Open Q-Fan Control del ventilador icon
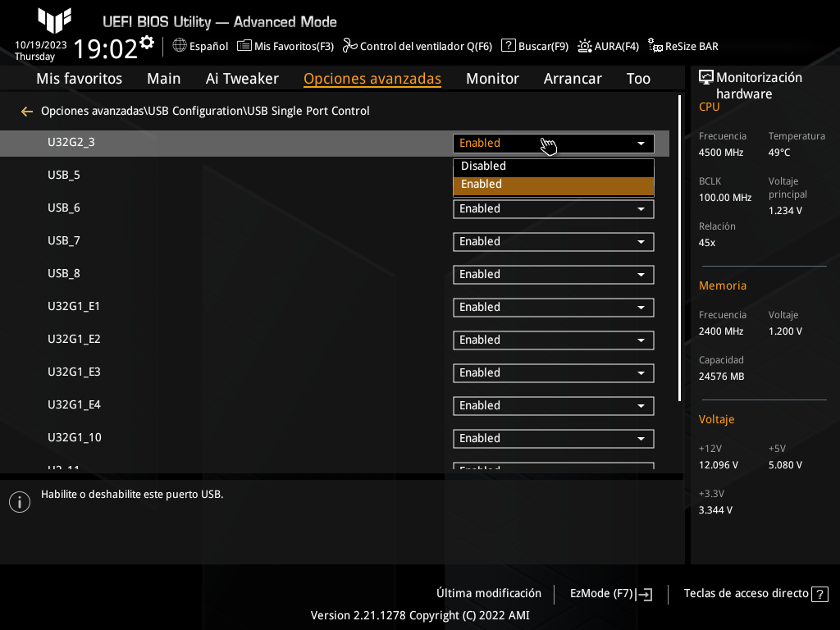The image size is (840, 630). (350, 46)
